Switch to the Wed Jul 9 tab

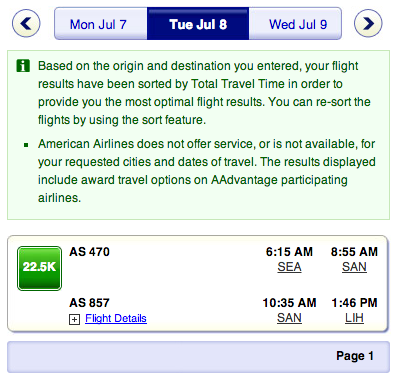[x=295, y=24]
